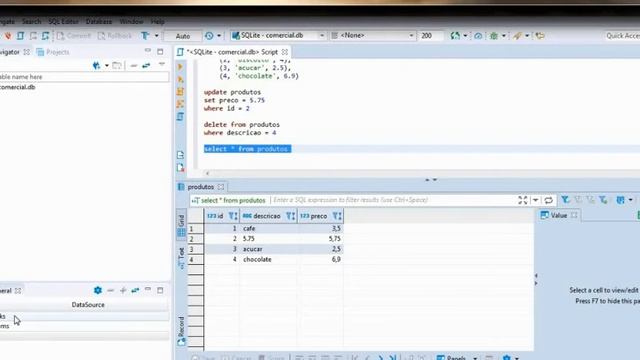Click the new connection icon in Navigator
This screenshot has height=360, width=640.
click(96, 65)
